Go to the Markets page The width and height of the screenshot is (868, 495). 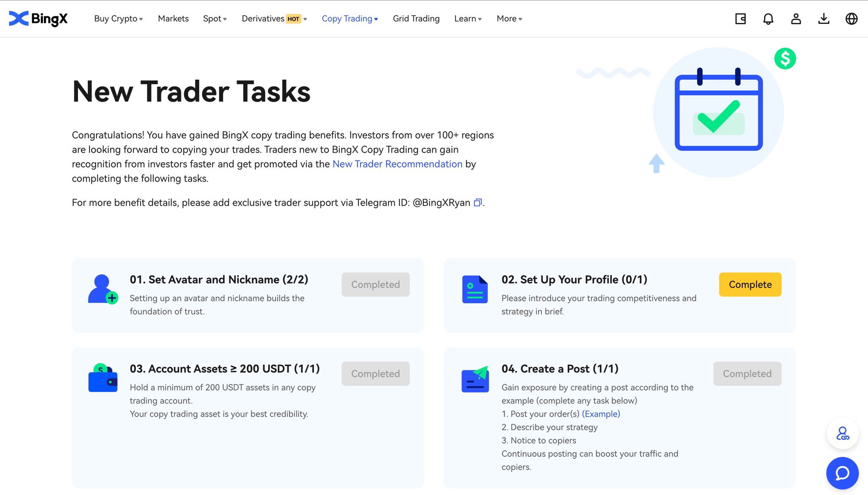pyautogui.click(x=173, y=19)
